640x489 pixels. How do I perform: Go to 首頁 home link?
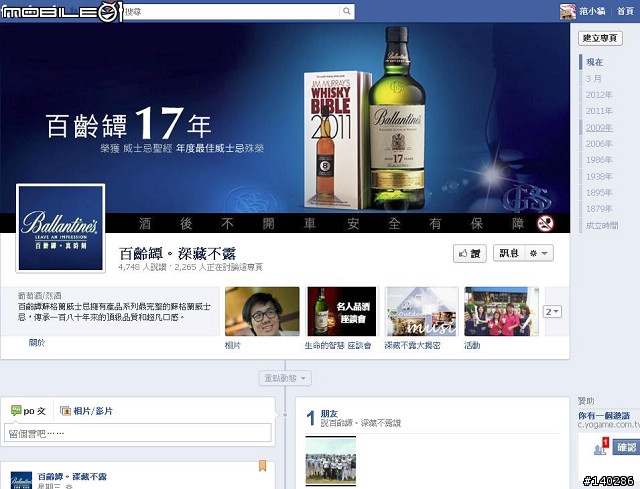tap(625, 11)
